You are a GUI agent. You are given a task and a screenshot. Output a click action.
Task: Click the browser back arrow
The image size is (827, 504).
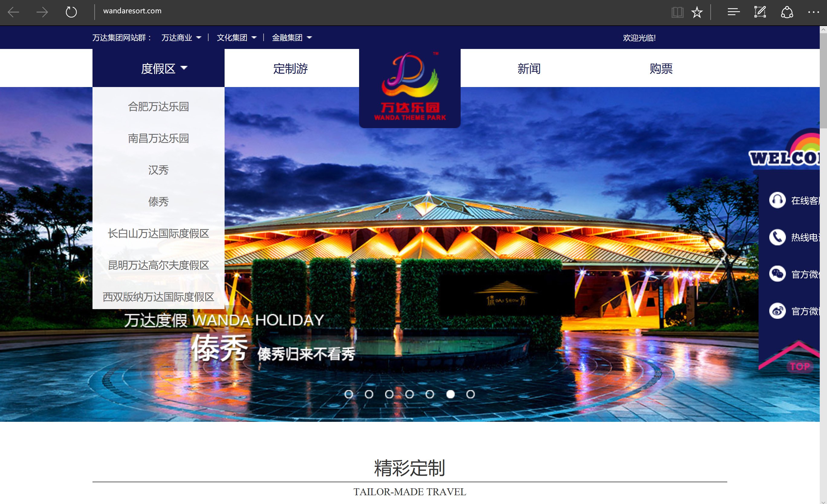(13, 12)
